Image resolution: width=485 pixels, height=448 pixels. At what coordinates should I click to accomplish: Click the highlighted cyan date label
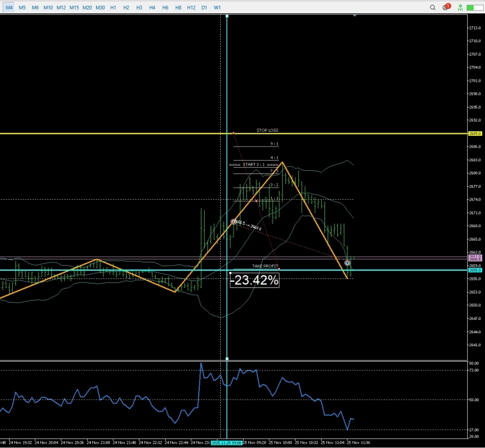tap(227, 442)
